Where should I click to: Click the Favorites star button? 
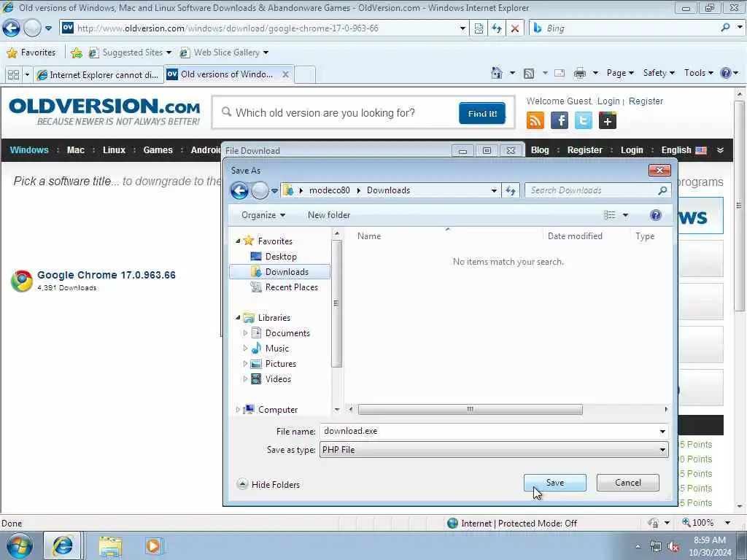pyautogui.click(x=31, y=52)
